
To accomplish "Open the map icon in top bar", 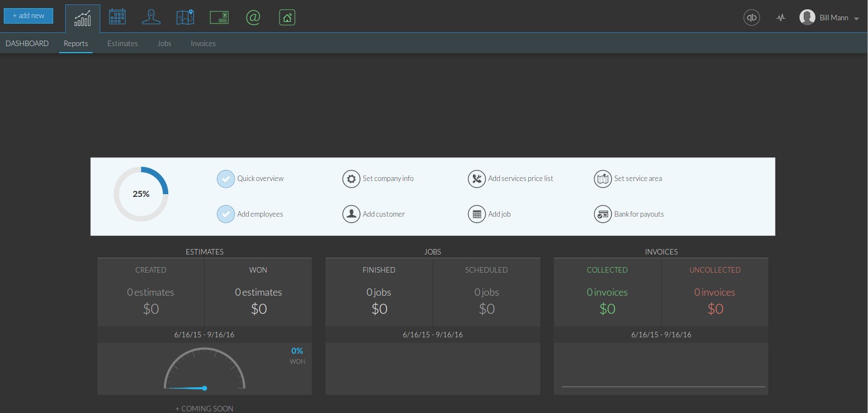I will tap(185, 17).
